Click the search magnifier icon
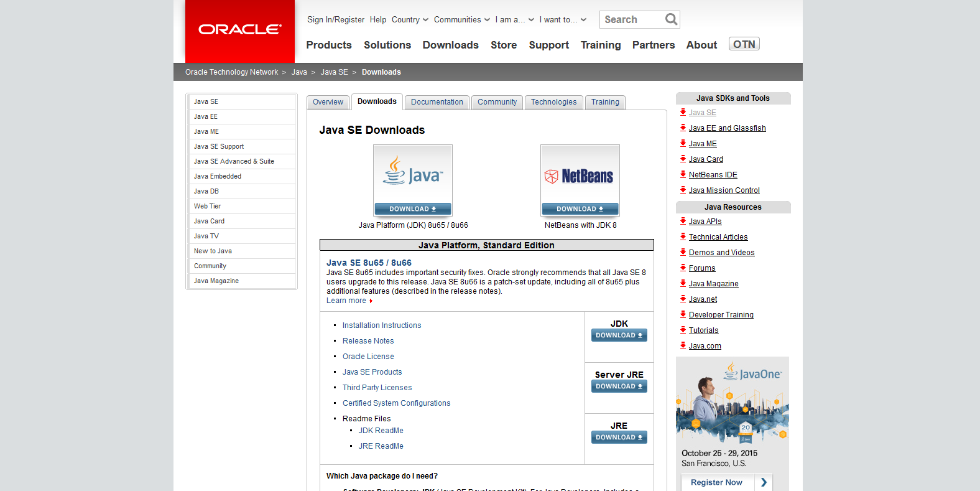980x491 pixels. tap(671, 19)
